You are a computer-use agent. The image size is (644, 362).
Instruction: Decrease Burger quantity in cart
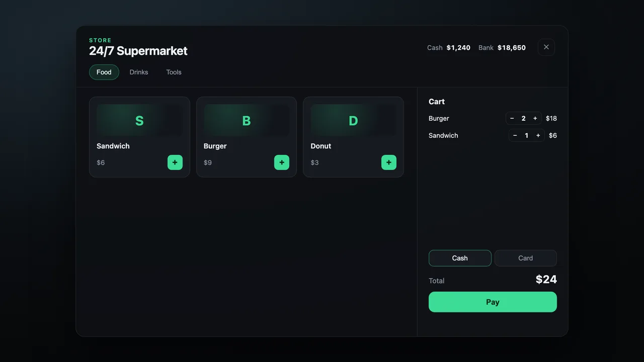tap(512, 118)
